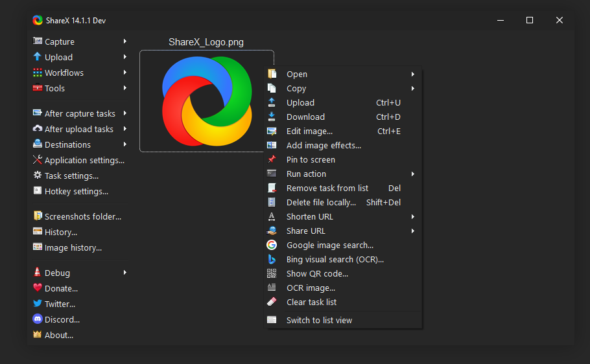Expand the Debug submenu arrow
This screenshot has width=590, height=364.
point(125,272)
